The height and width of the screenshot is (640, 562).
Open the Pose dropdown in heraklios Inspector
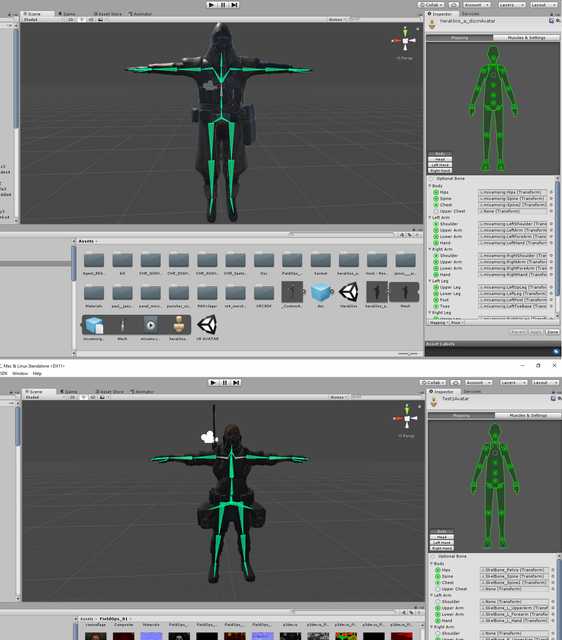(457, 322)
